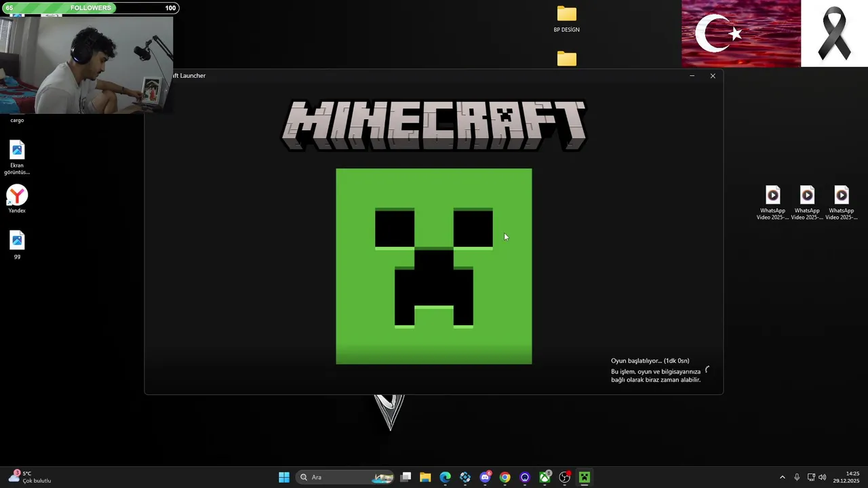This screenshot has height=488, width=868.
Task: Click the green Creeper face image
Action: 434,266
